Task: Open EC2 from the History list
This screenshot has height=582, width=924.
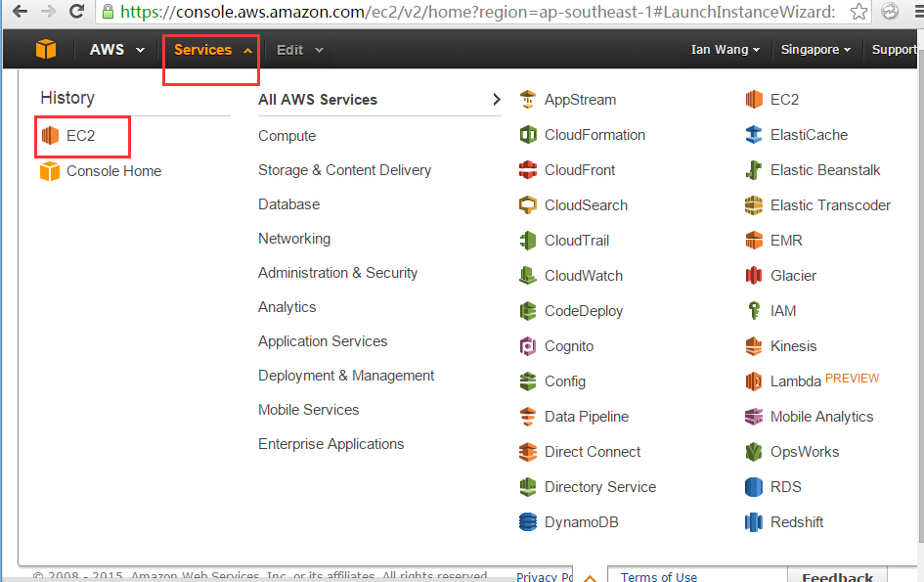Action: pos(67,136)
